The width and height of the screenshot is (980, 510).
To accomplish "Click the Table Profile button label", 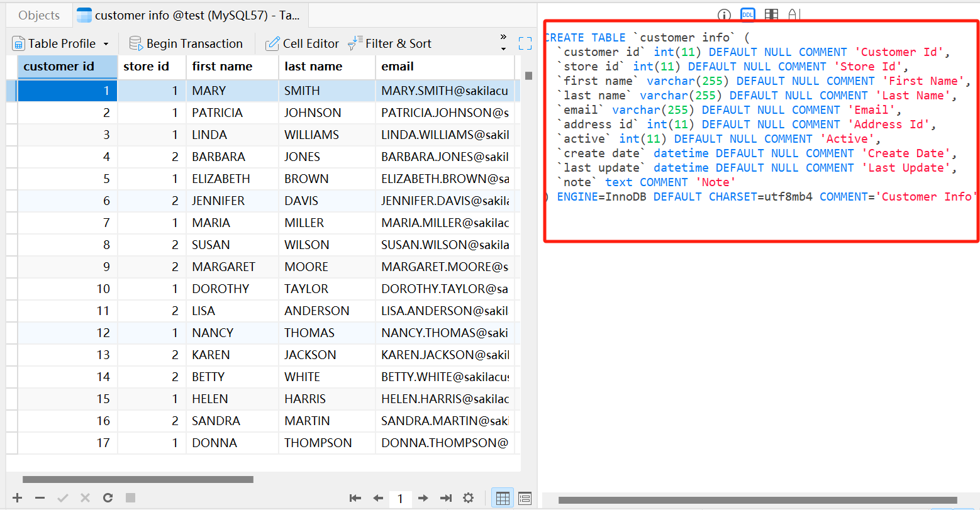I will coord(62,43).
